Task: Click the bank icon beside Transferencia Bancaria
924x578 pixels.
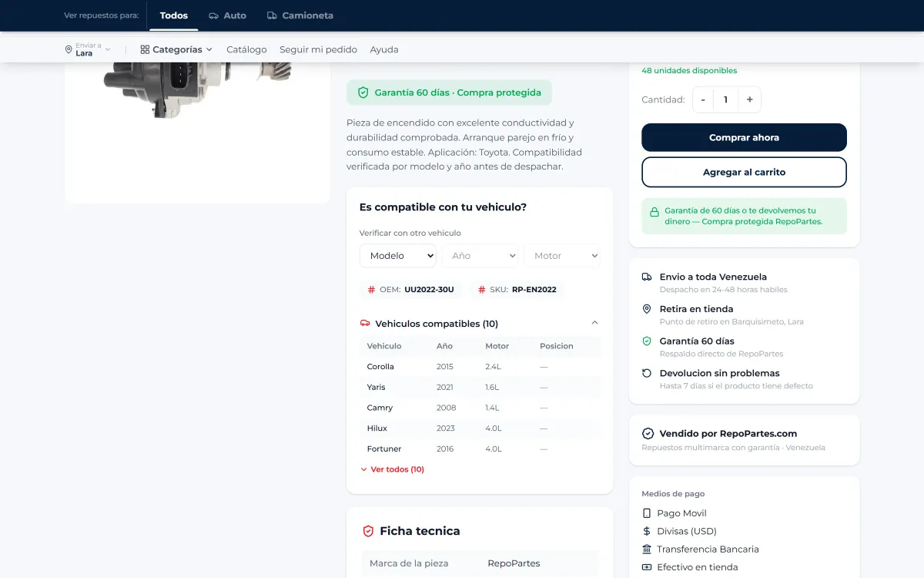Action: click(x=647, y=549)
